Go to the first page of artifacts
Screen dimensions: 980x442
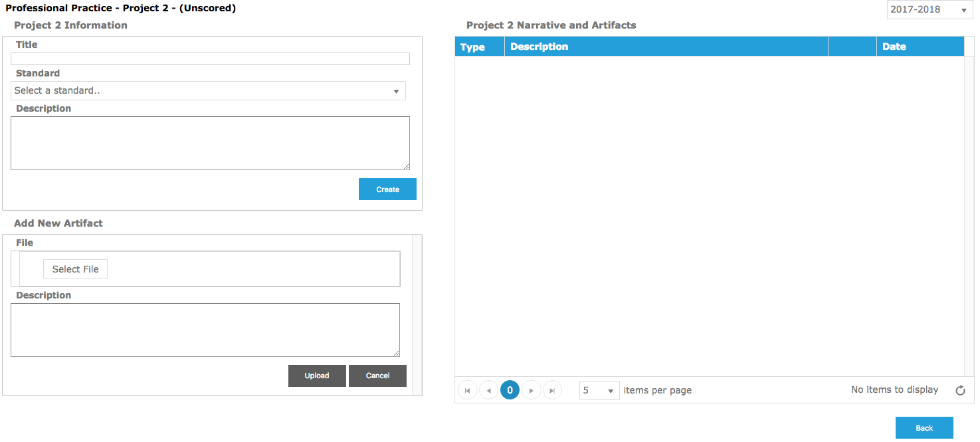[x=467, y=390]
